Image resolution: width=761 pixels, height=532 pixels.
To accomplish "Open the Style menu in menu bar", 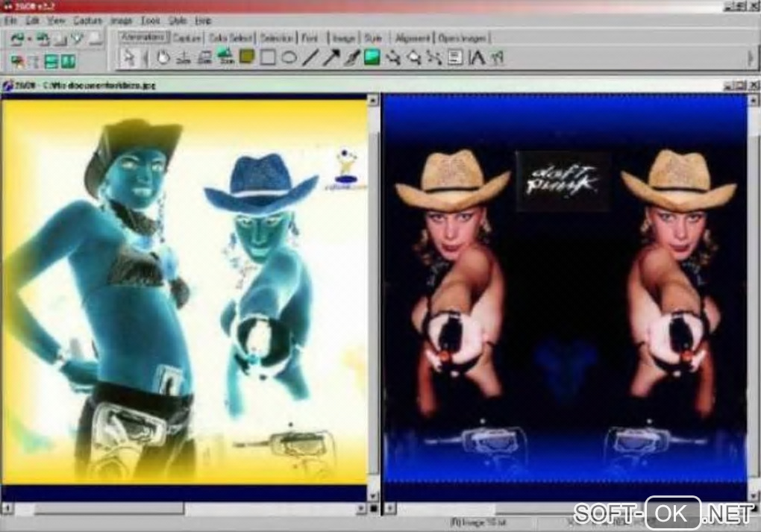I will pos(178,21).
